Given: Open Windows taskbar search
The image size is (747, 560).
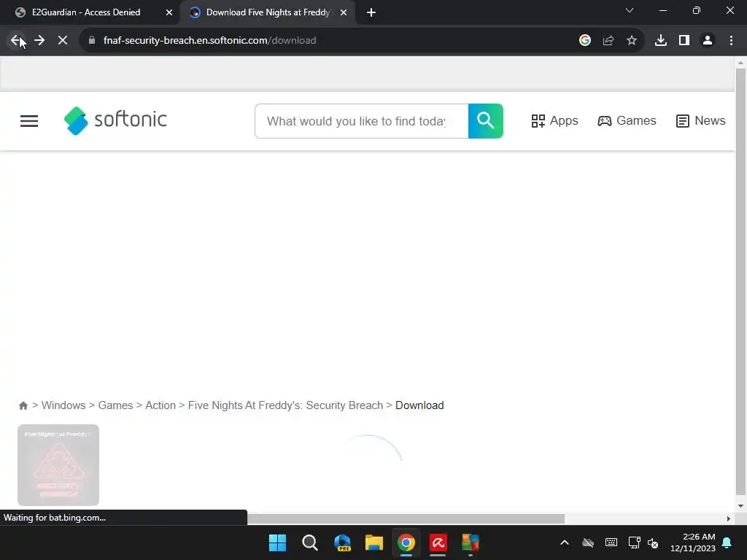Looking at the screenshot, I should 310,542.
